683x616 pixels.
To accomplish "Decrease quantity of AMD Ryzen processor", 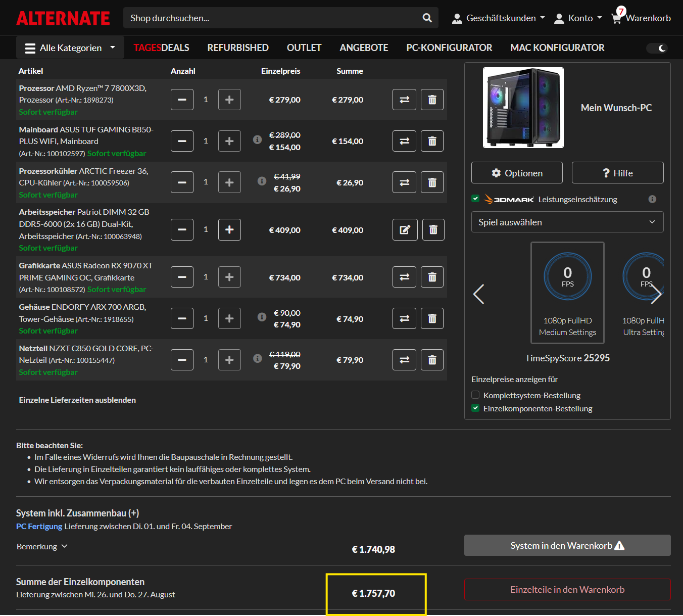I will point(182,100).
